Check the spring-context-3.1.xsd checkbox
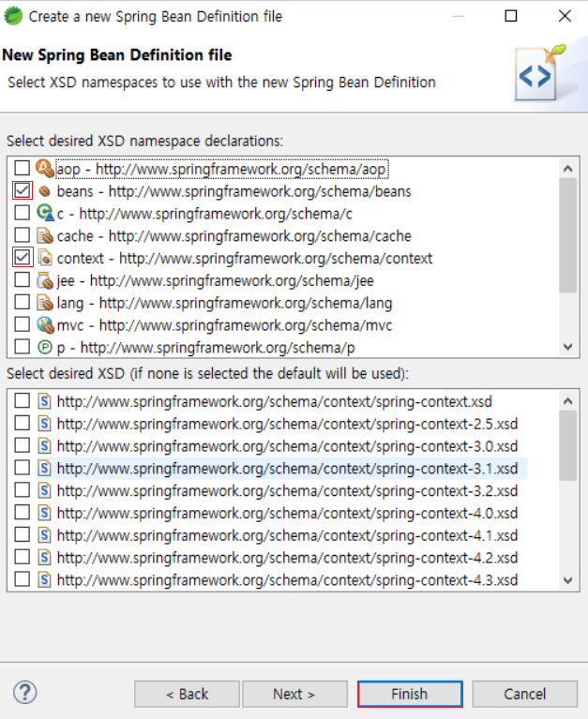This screenshot has height=719, width=588. pos(22,468)
